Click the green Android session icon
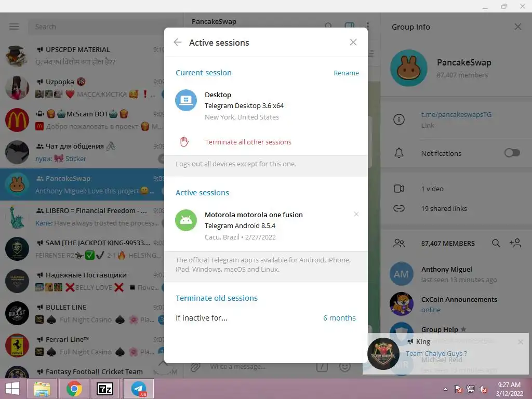 click(x=186, y=220)
